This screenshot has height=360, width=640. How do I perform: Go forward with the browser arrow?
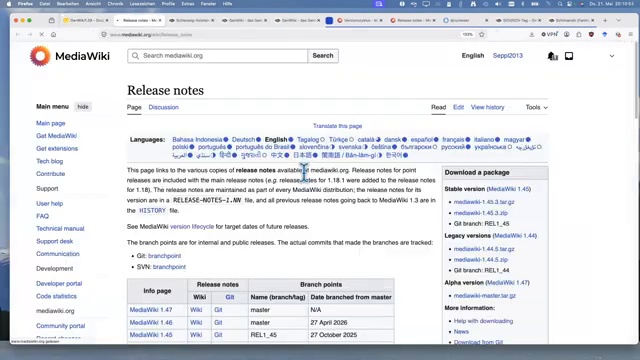coord(30,35)
